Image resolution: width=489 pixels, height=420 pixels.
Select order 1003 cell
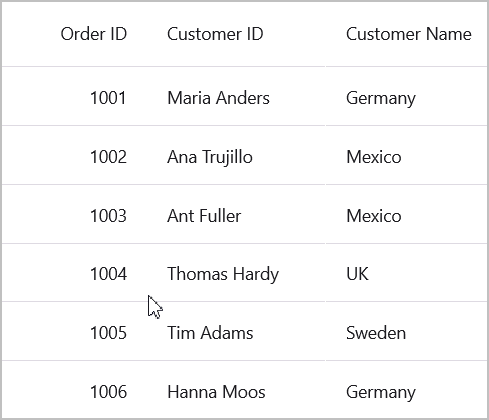pyautogui.click(x=74, y=214)
